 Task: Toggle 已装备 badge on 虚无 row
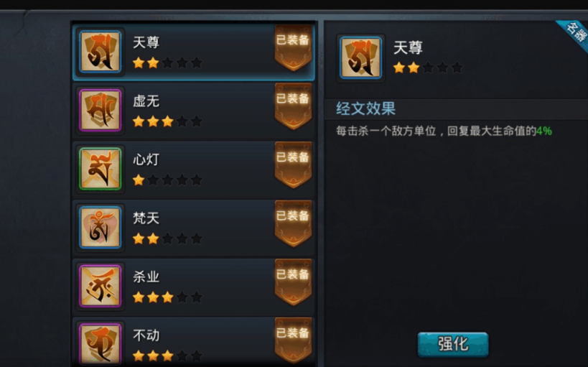(293, 106)
